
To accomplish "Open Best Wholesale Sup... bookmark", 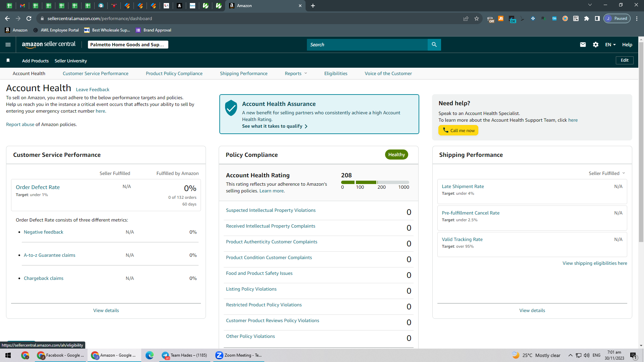I will pyautogui.click(x=107, y=30).
